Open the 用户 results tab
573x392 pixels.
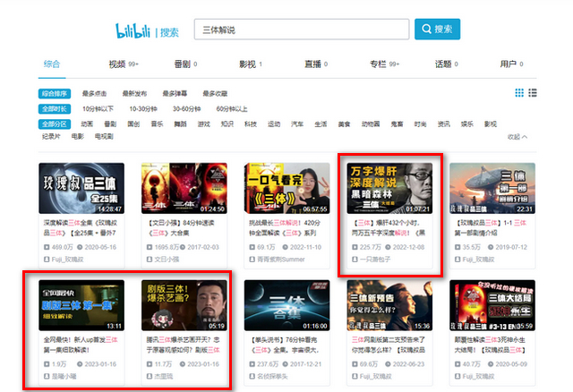click(x=511, y=64)
